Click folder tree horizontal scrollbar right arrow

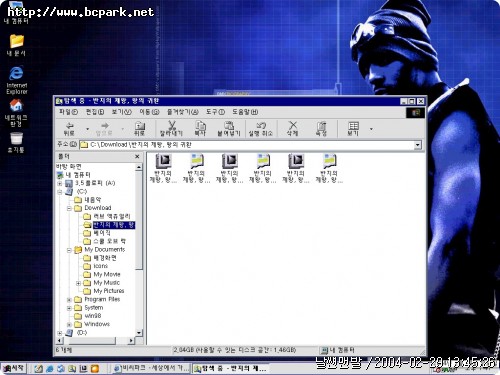(x=131, y=341)
